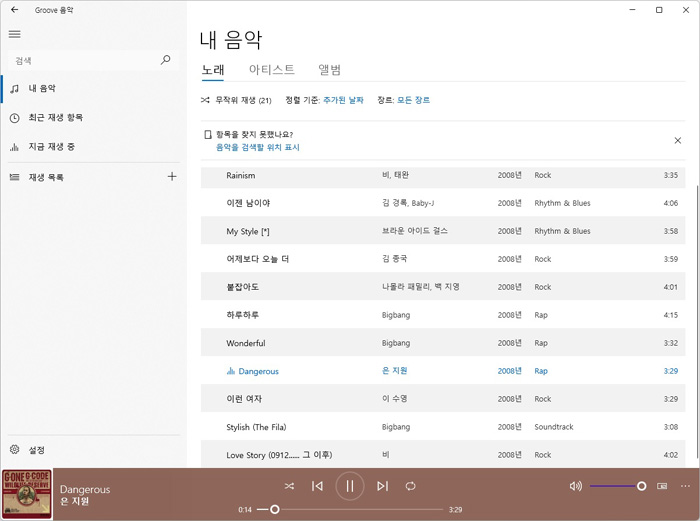Click duration 4:15 of 하루하루

click(x=671, y=315)
